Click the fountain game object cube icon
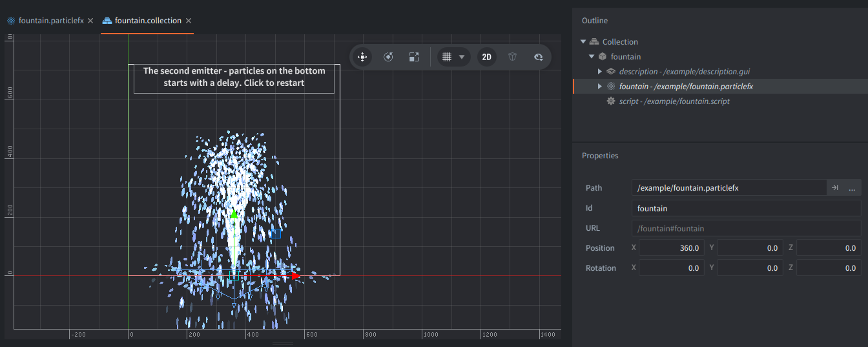Image resolution: width=868 pixels, height=347 pixels. pos(603,57)
